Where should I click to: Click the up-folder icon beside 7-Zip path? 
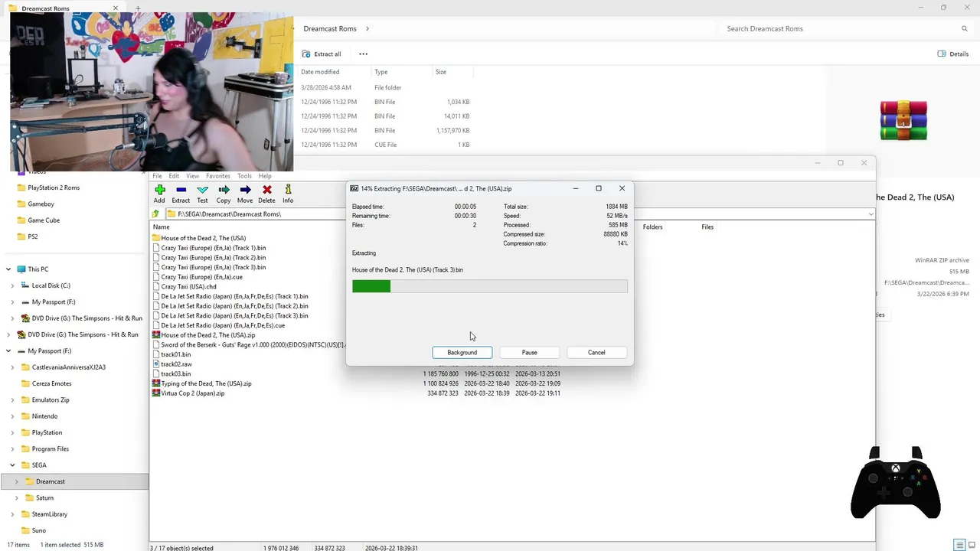click(156, 214)
